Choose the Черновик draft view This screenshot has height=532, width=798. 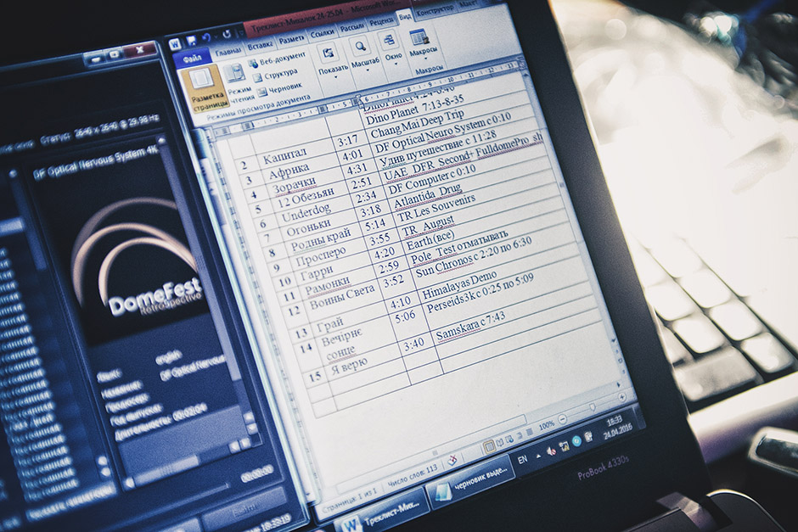[279, 89]
